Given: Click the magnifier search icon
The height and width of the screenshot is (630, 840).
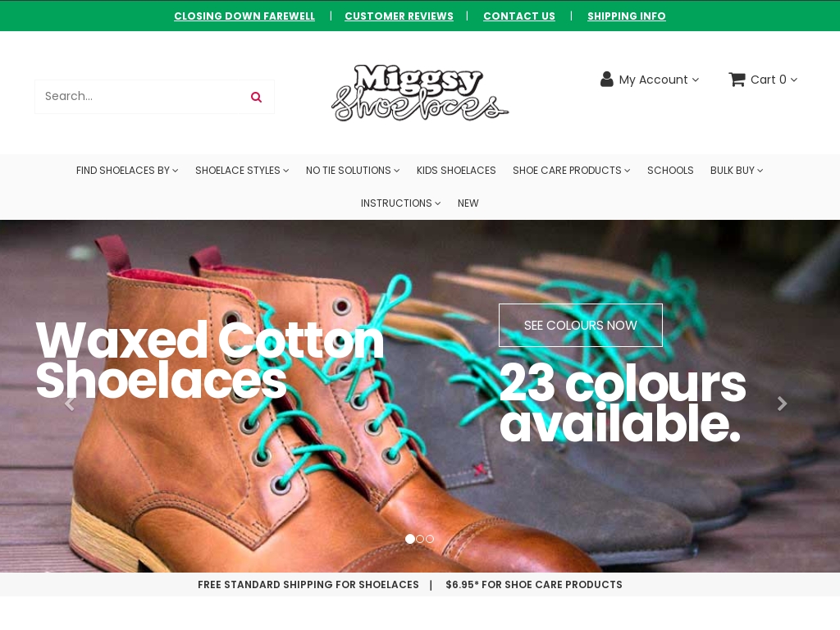Looking at the screenshot, I should pyautogui.click(x=256, y=97).
